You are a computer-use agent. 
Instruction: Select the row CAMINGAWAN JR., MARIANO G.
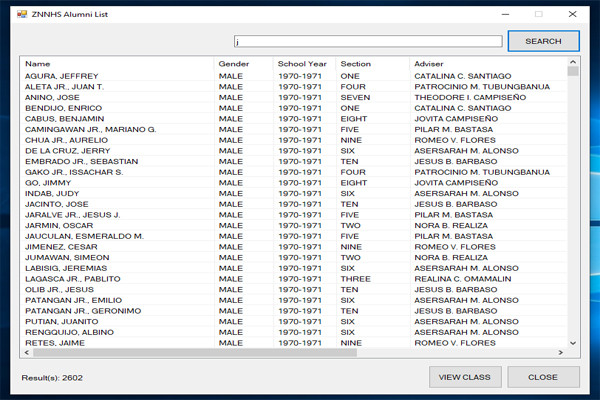tap(294, 130)
